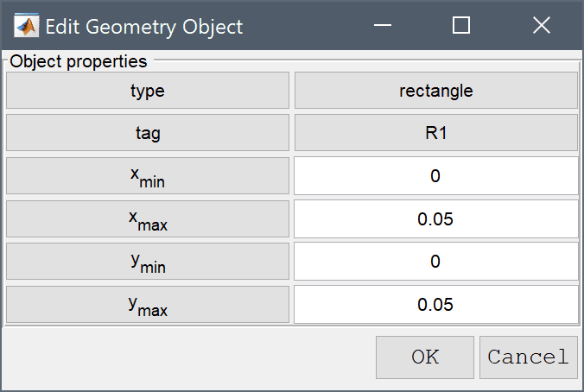Click the Object properties panel heading

pos(79,61)
